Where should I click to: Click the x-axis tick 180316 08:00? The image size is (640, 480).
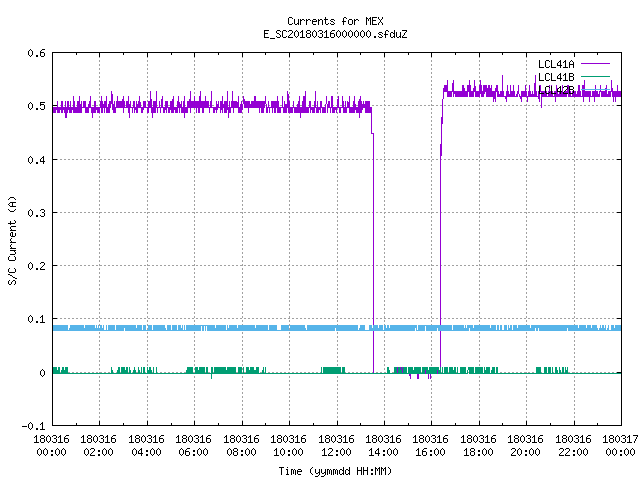click(241, 446)
